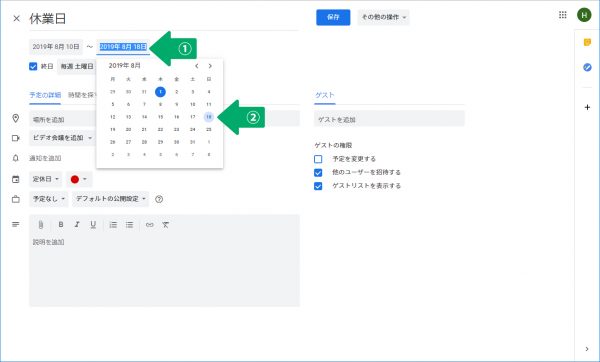The width and height of the screenshot is (600, 362).
Task: Select day 18 in the date picker
Action: coord(209,117)
